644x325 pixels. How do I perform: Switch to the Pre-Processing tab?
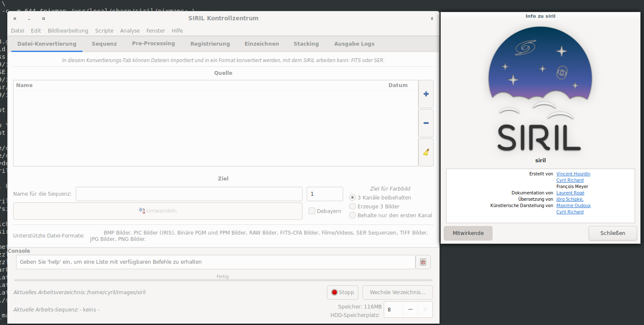click(154, 44)
